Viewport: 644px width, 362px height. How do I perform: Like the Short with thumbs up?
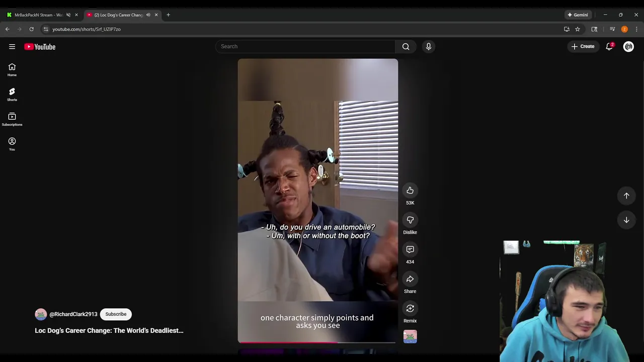(410, 191)
